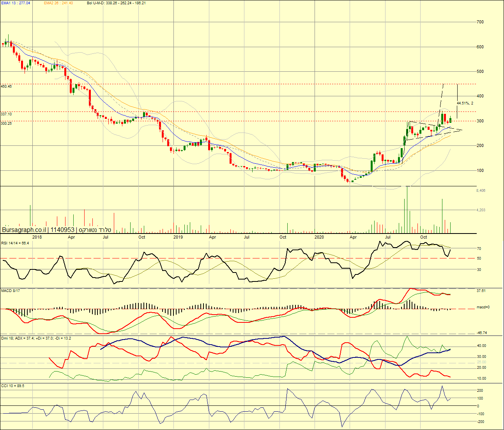Screen dimensions: 504x430
Task: Pick the 500 price axis label
Action: point(480,71)
